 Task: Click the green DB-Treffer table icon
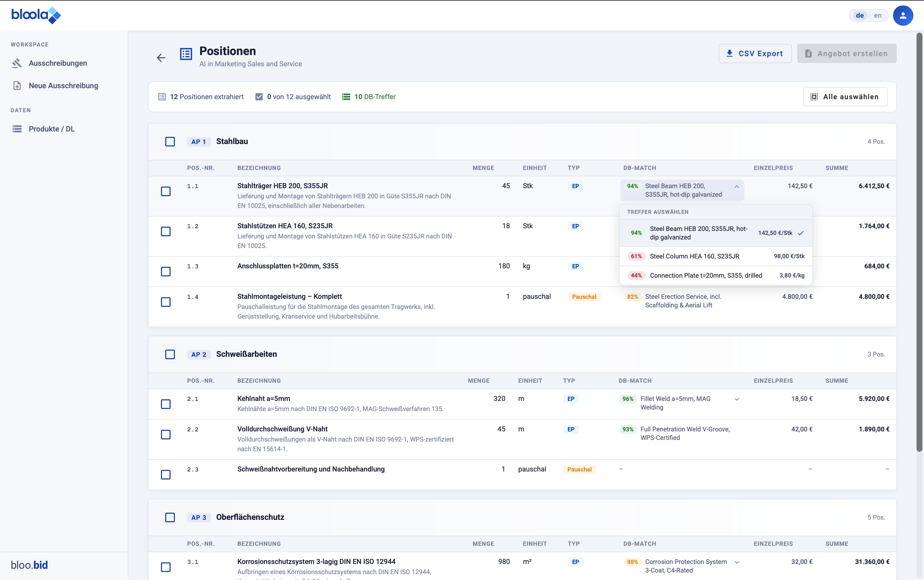coord(346,97)
